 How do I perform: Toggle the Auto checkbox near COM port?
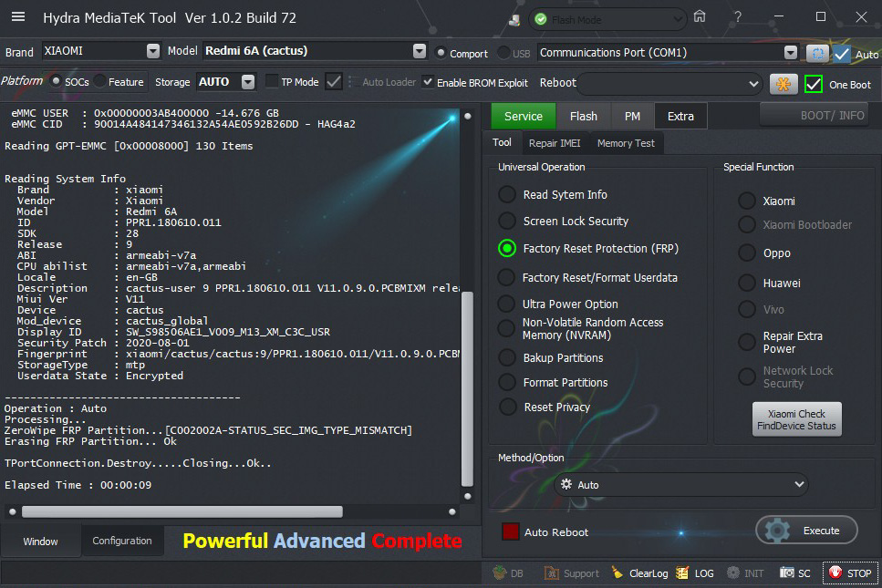pyautogui.click(x=842, y=54)
